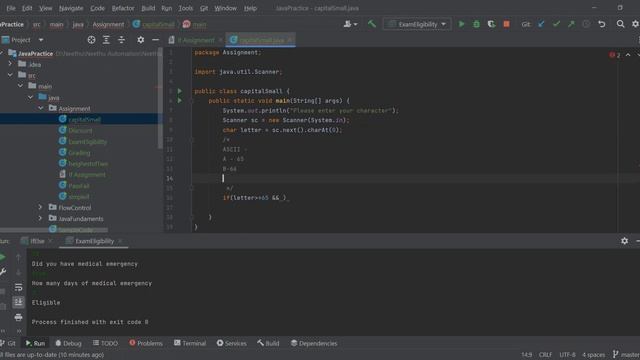The image size is (640, 360).
Task: Open Search Everywhere magnifier
Action: click(620, 24)
